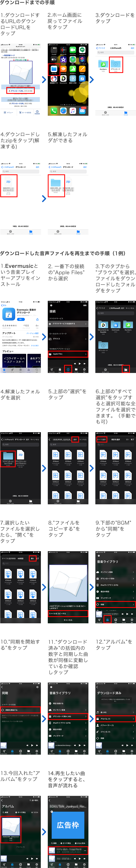
Task: Tap カートを見る in step 1 bottom bar
Action: tap(25, 112)
